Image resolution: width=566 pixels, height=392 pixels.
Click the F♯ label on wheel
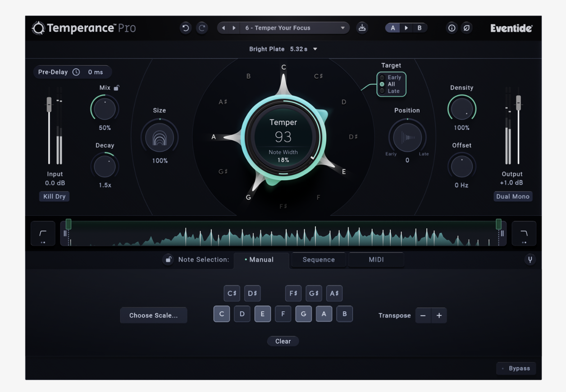coord(283,206)
